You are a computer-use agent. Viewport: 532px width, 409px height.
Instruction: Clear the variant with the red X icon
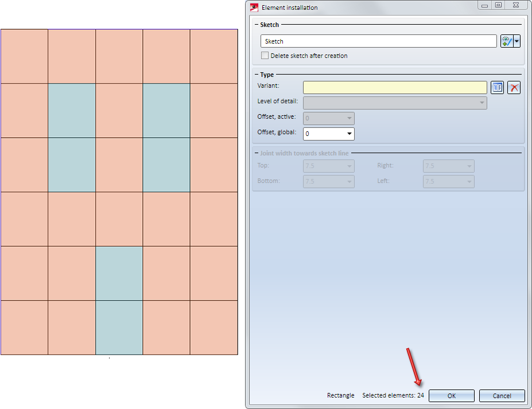514,88
